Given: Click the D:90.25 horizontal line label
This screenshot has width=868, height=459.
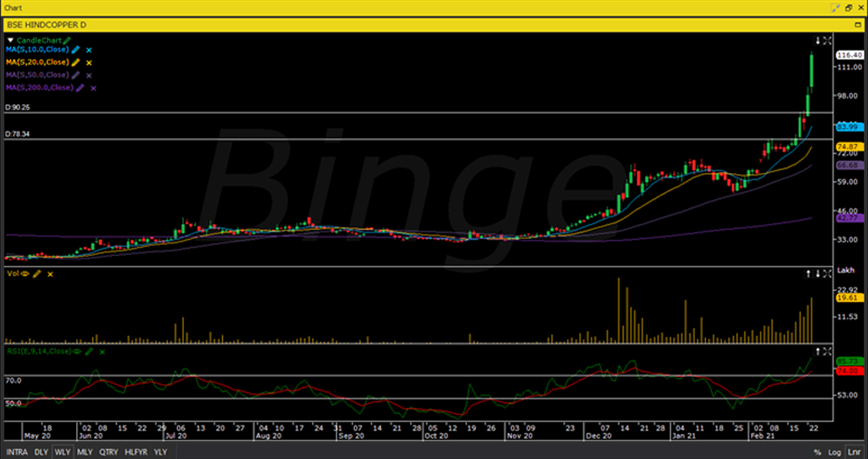Looking at the screenshot, I should [18, 107].
